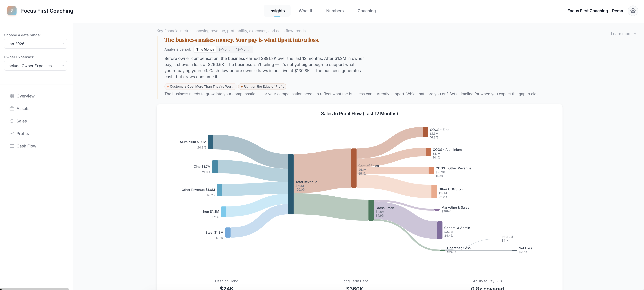Open the Owner Expenses chevron
Screen dimensions: 644x290
[x=63, y=66]
